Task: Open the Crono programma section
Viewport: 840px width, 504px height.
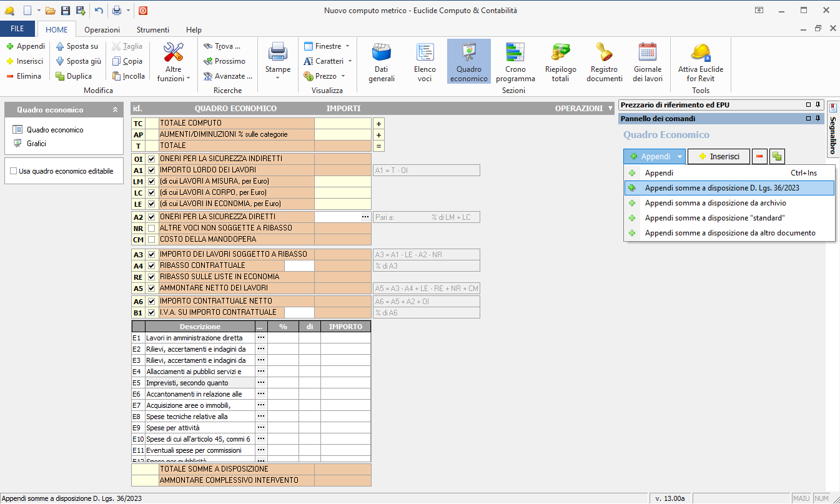Action: click(x=515, y=62)
